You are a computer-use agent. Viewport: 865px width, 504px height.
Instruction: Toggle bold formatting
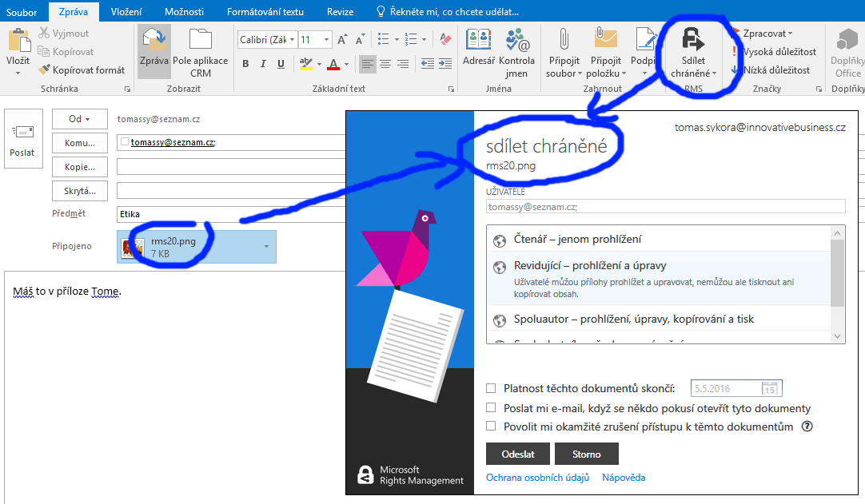tap(245, 64)
